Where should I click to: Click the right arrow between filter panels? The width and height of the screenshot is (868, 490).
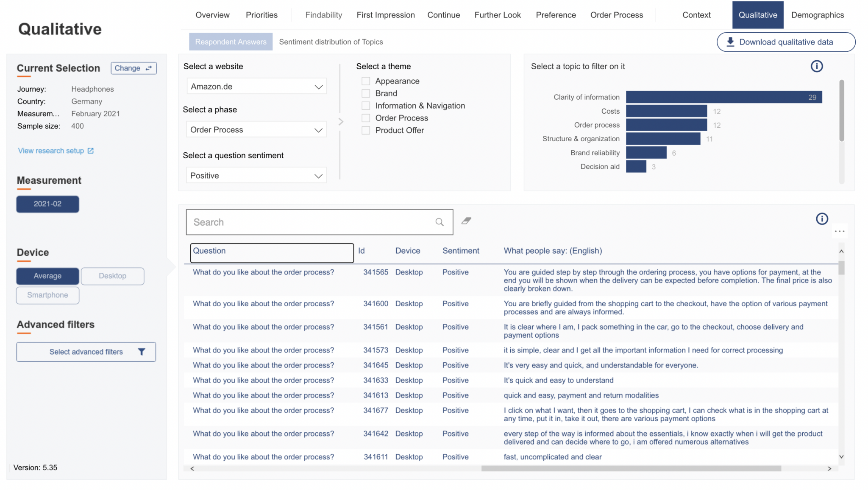(341, 122)
